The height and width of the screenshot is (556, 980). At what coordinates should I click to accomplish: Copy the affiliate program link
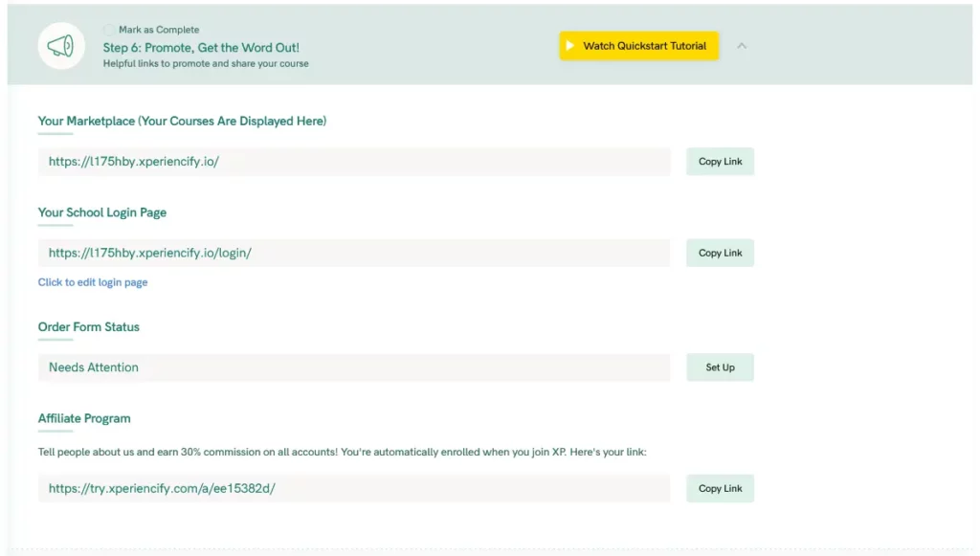pos(720,488)
